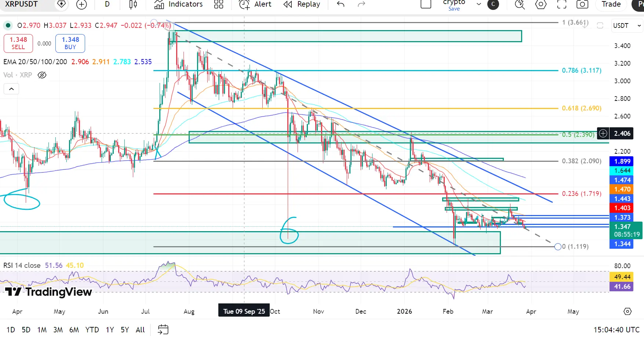
Task: Set range to All
Action: [x=140, y=330]
